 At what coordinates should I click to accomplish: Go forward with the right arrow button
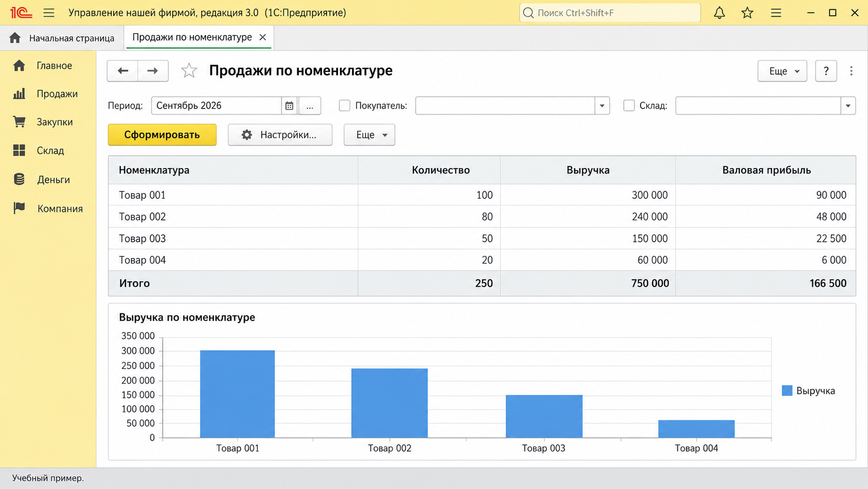(153, 71)
